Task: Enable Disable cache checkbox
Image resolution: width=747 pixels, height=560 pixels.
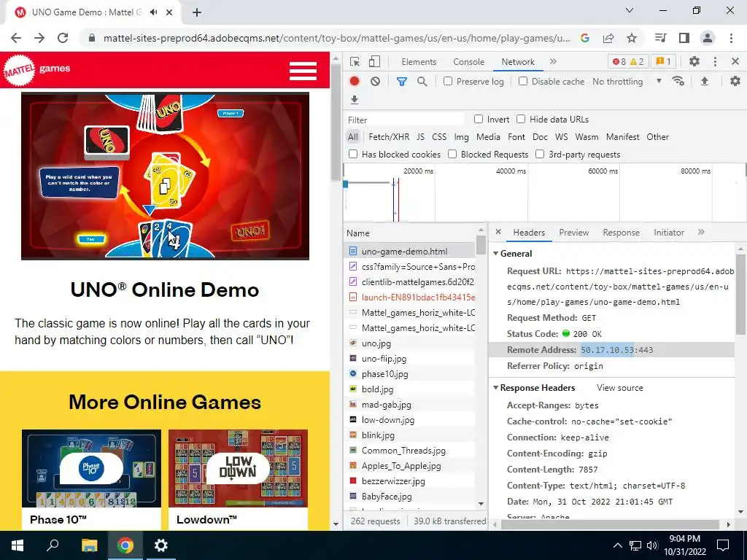Action: pyautogui.click(x=523, y=82)
